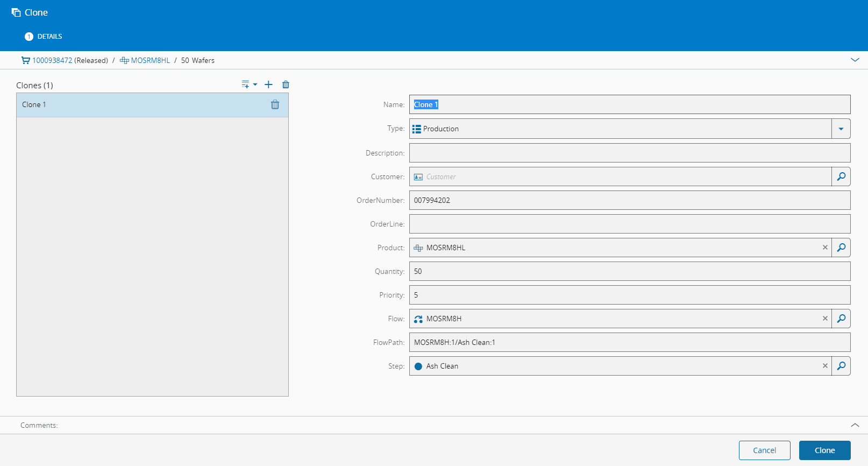The height and width of the screenshot is (466, 868).
Task: Open Step search magnifier
Action: [841, 366]
